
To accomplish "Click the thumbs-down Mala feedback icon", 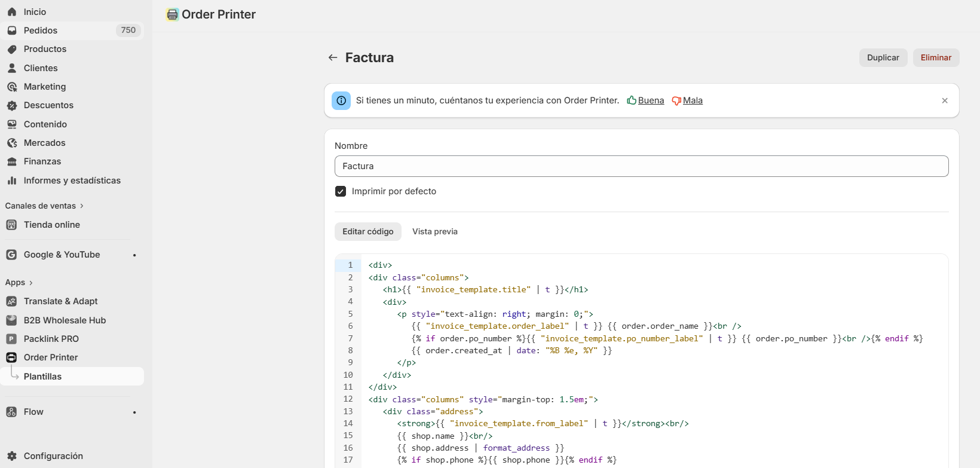I will point(676,100).
